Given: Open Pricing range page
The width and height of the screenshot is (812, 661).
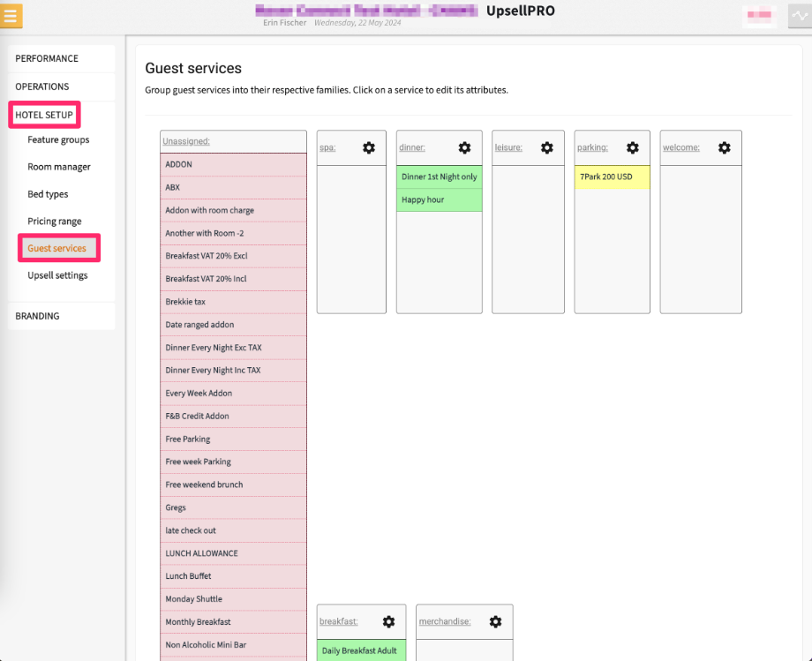Looking at the screenshot, I should coord(55,221).
